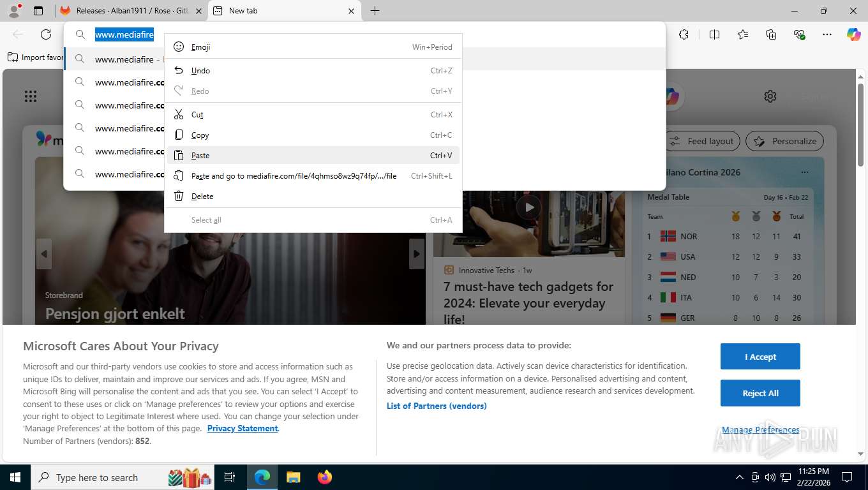Image resolution: width=868 pixels, height=490 pixels.
Task: Click into the address bar text www.mediafire
Action: pyautogui.click(x=124, y=34)
